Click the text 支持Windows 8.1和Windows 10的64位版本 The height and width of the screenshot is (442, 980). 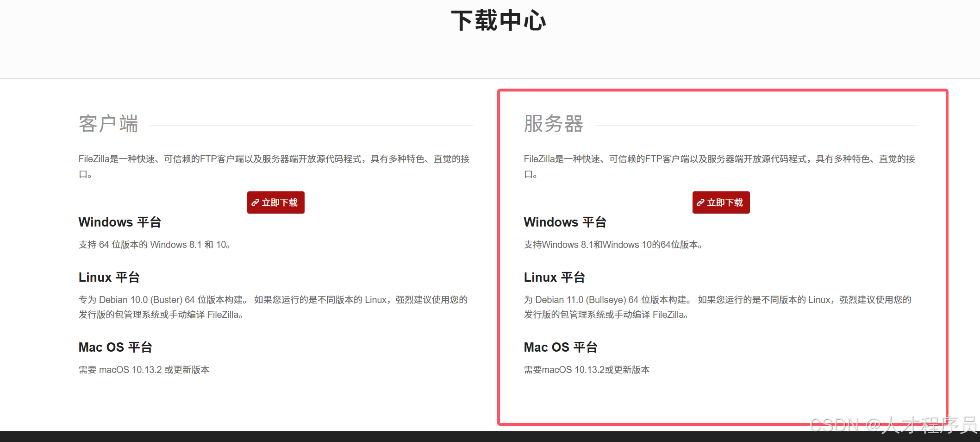(613, 245)
